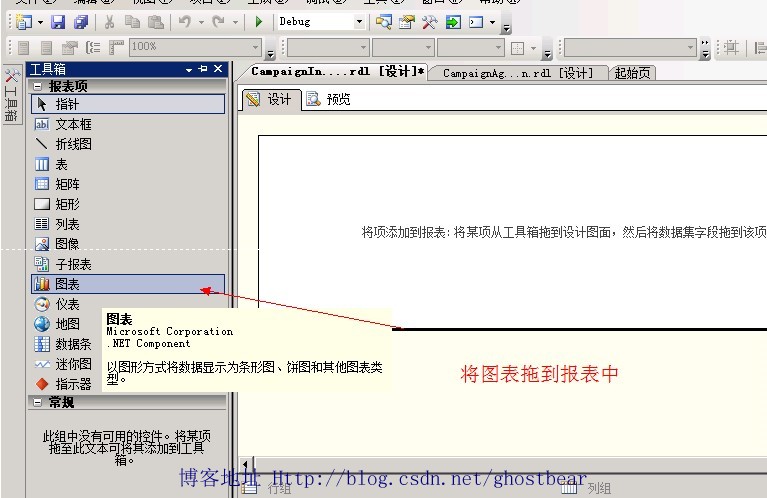Click the Save All icon
This screenshot has width=767, height=498.
pos(81,22)
